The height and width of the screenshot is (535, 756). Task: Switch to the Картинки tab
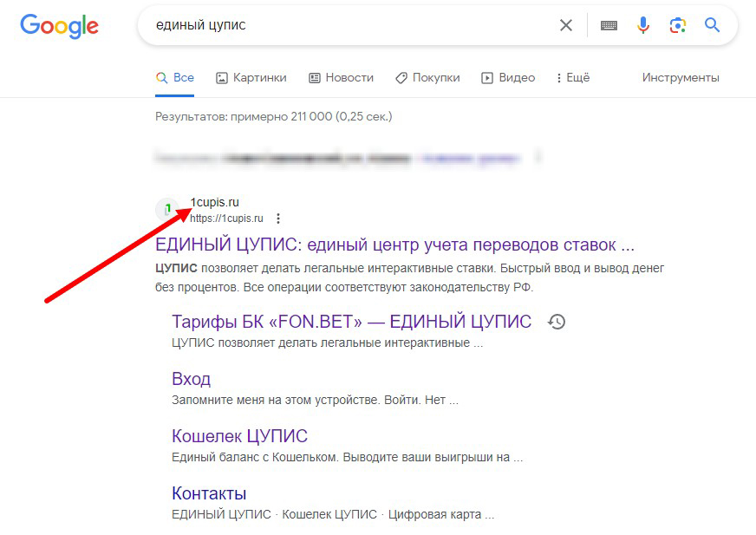(x=251, y=78)
